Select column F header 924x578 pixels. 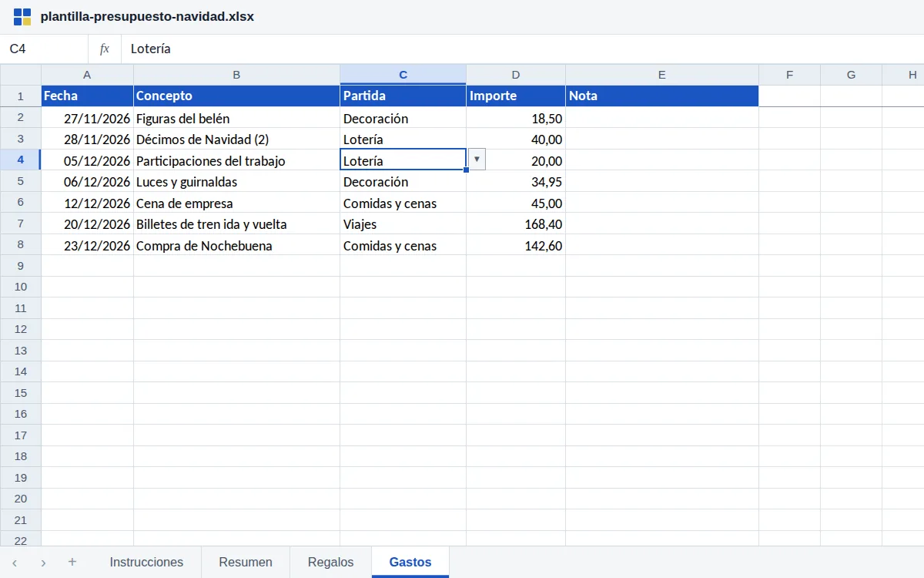[789, 75]
